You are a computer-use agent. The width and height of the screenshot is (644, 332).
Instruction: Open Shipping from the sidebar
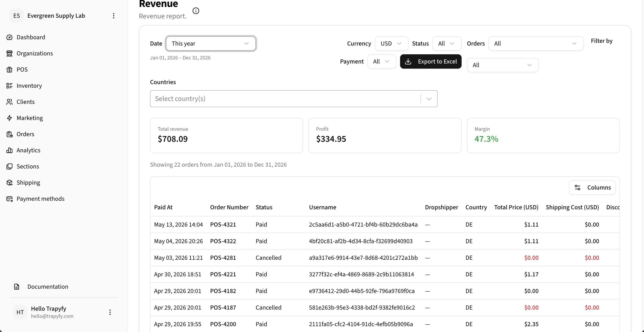point(28,183)
